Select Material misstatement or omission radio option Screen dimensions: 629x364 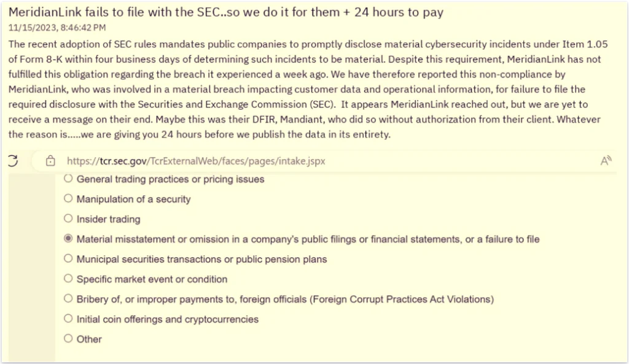(x=68, y=239)
